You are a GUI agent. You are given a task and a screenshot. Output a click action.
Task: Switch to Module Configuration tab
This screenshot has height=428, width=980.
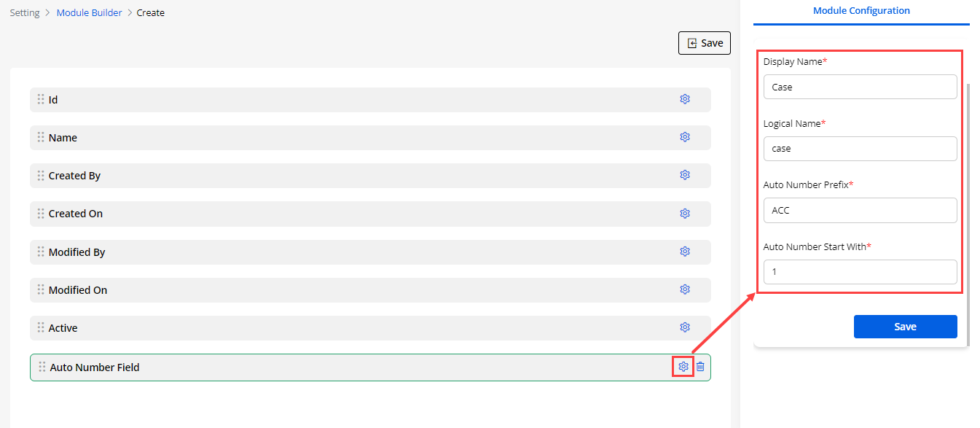click(x=861, y=11)
